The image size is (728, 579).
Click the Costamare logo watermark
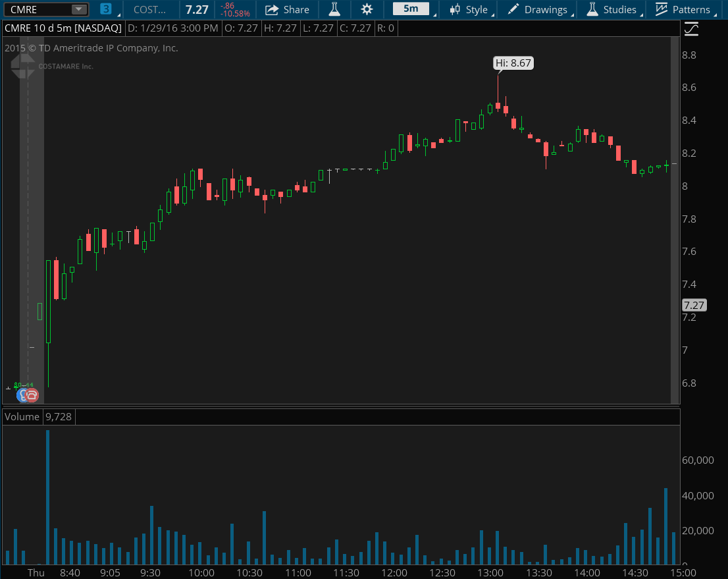pyautogui.click(x=23, y=66)
